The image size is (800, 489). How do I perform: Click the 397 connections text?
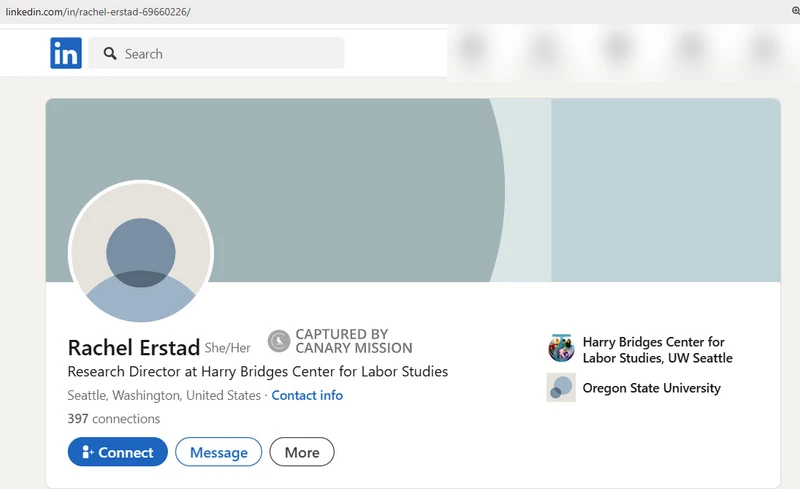click(114, 419)
